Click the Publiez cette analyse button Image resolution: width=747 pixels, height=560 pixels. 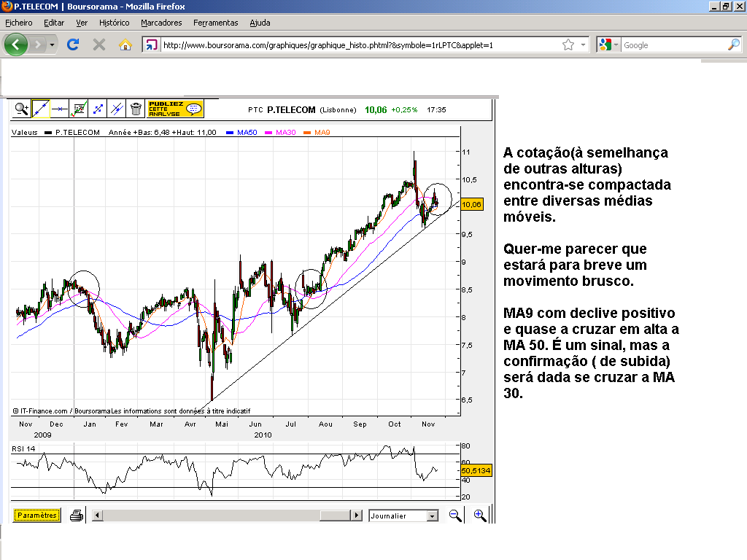point(175,109)
